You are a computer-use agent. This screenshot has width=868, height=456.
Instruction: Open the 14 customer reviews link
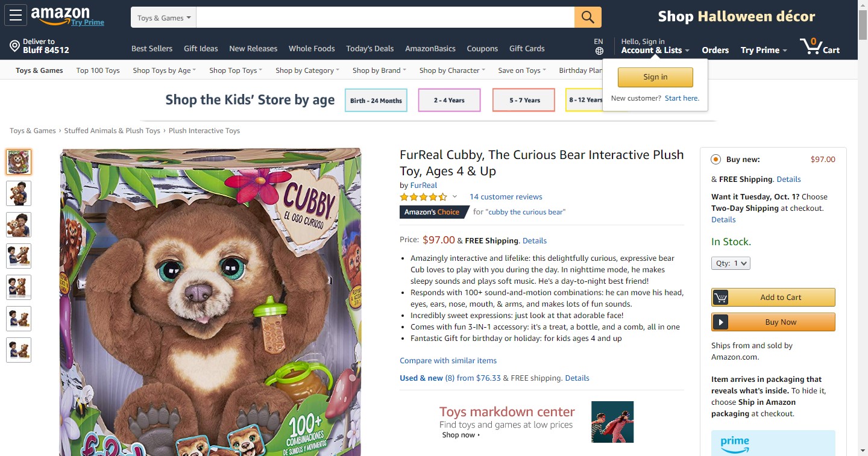[x=506, y=197]
